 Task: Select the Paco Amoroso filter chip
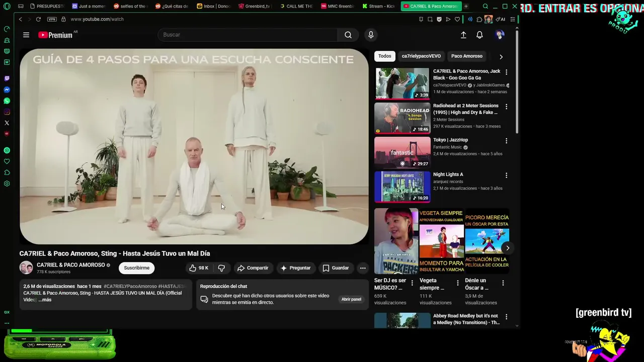click(x=467, y=56)
